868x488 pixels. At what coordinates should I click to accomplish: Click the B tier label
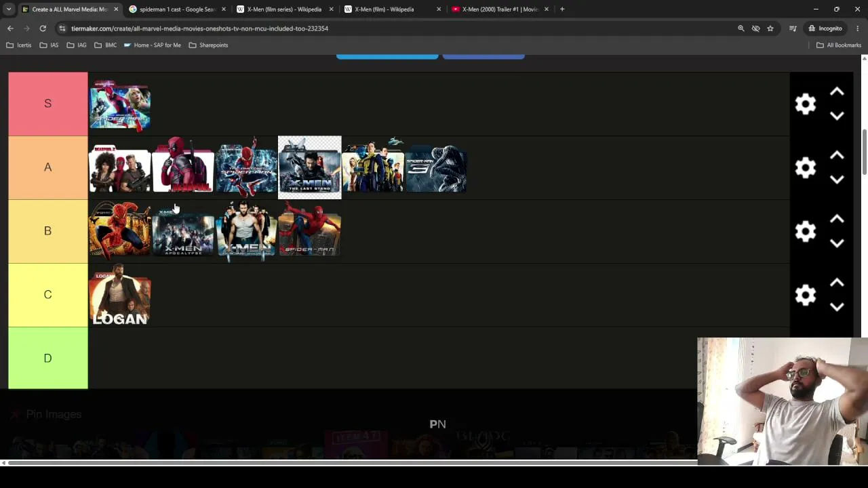pyautogui.click(x=48, y=231)
